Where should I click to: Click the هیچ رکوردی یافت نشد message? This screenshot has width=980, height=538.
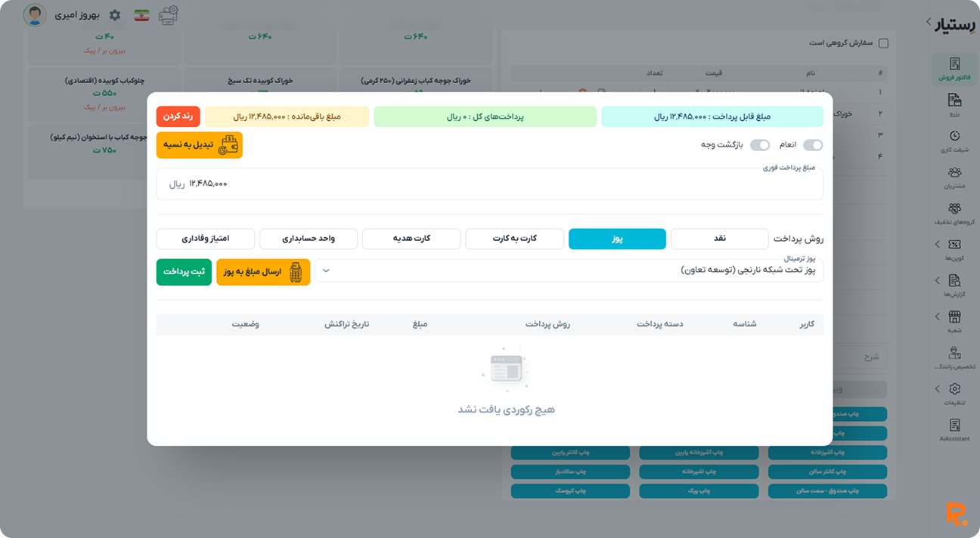point(506,410)
